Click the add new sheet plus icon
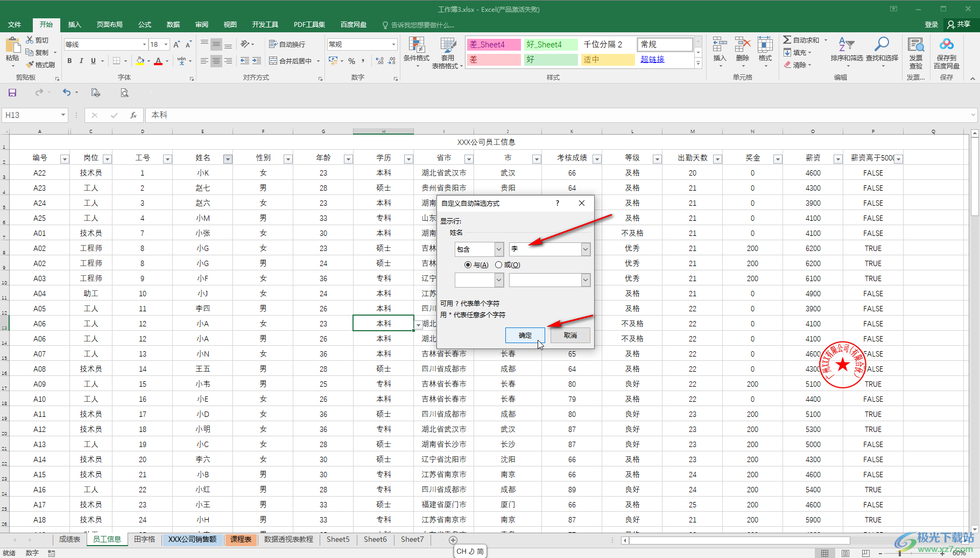Viewport: 980px width, 558px height. click(x=453, y=540)
